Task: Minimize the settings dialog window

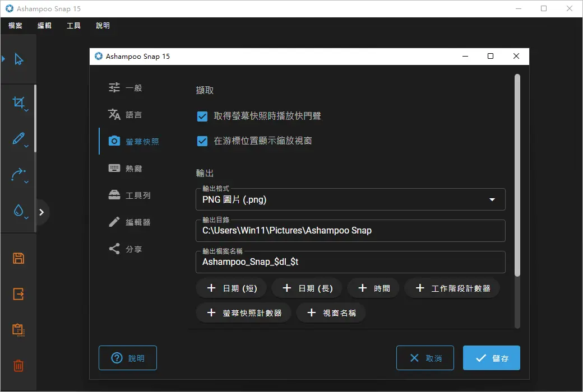Action: click(465, 56)
